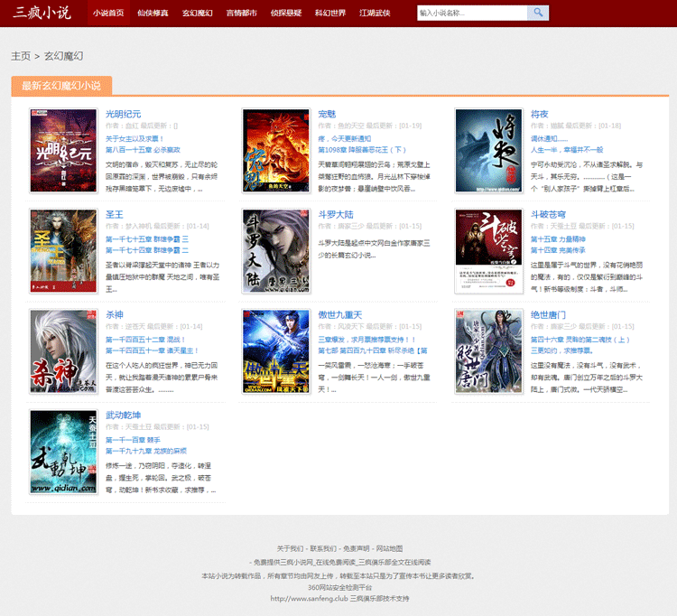Click the 斗破苍穹 title link

(548, 215)
